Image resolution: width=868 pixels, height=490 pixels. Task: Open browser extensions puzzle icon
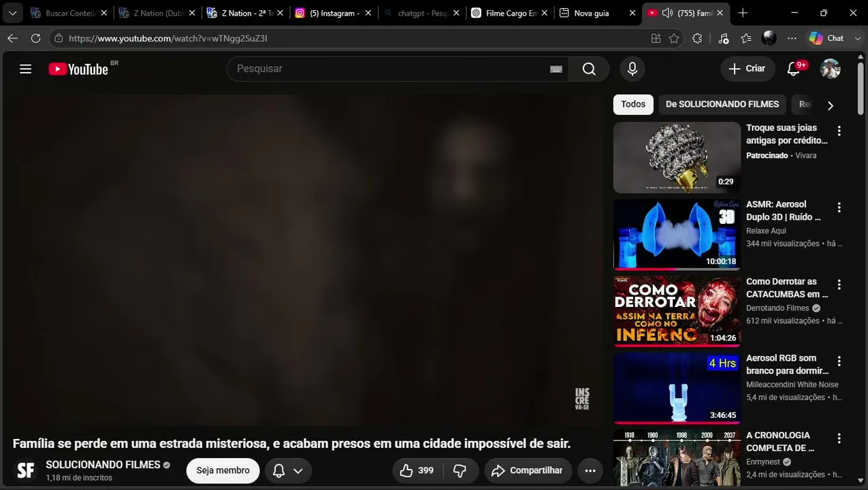697,38
